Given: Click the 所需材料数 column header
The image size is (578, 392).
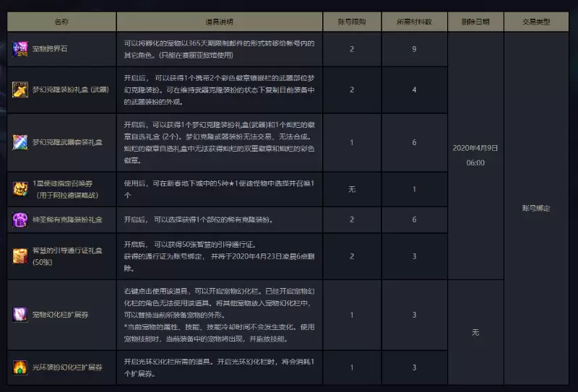Looking at the screenshot, I should coord(414,22).
